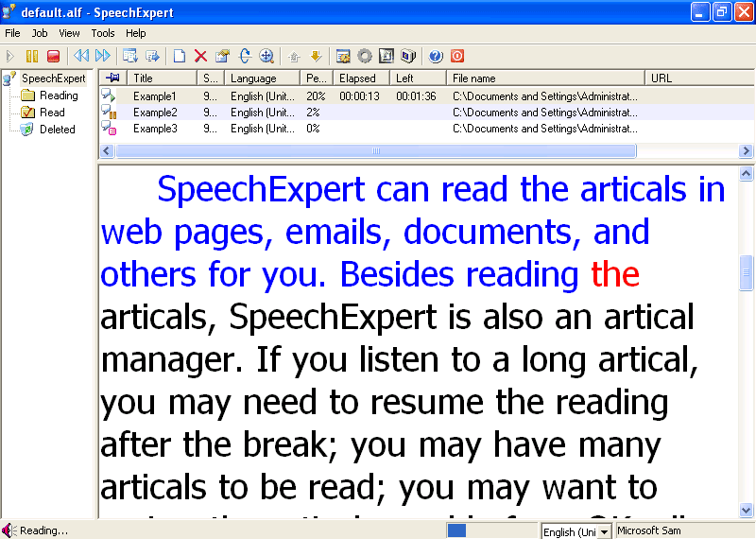The height and width of the screenshot is (539, 756).
Task: Open the Job menu
Action: pos(40,33)
